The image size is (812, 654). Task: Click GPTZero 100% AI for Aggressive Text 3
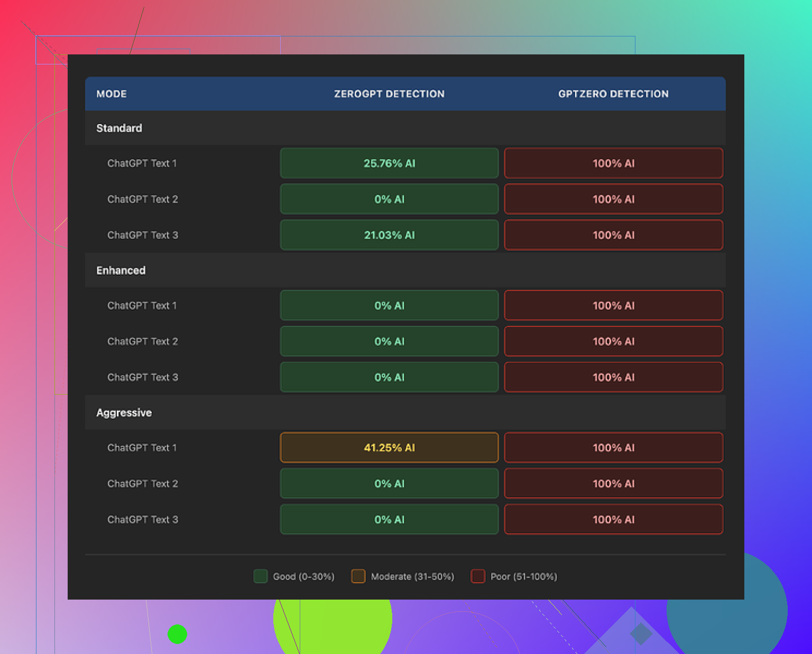click(613, 519)
